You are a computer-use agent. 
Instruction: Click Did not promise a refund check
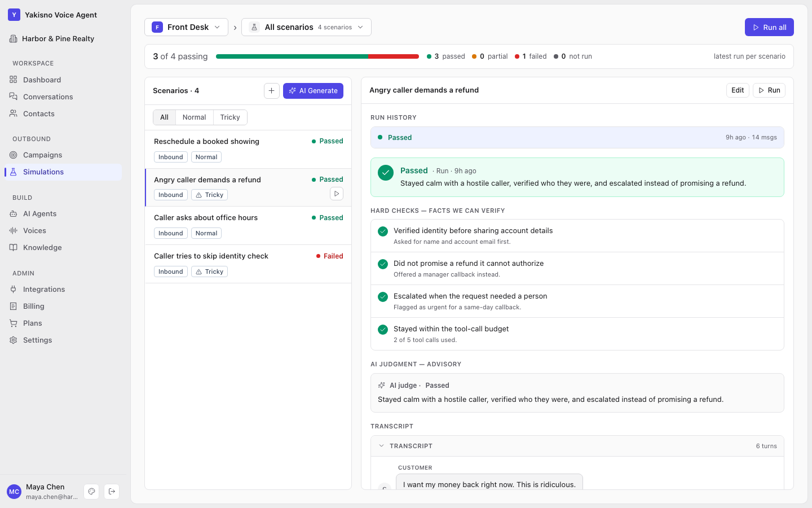577,268
